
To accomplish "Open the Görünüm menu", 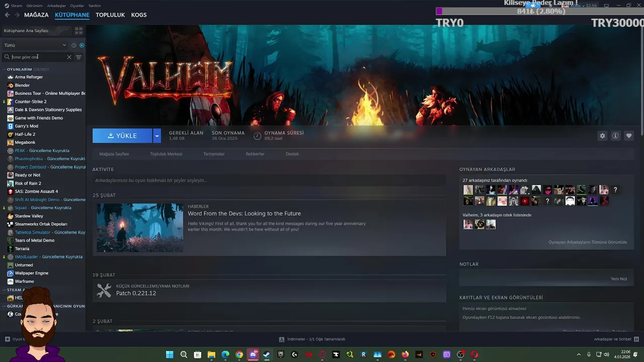I will (x=35, y=6).
